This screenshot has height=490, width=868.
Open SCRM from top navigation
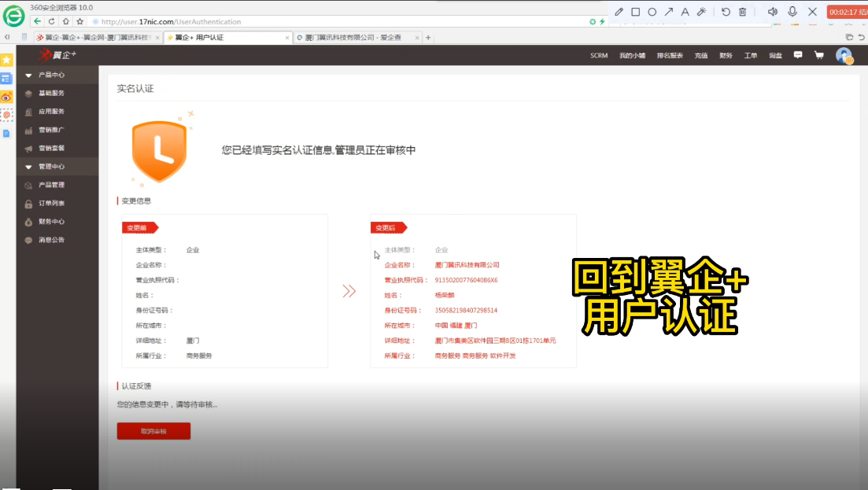599,56
